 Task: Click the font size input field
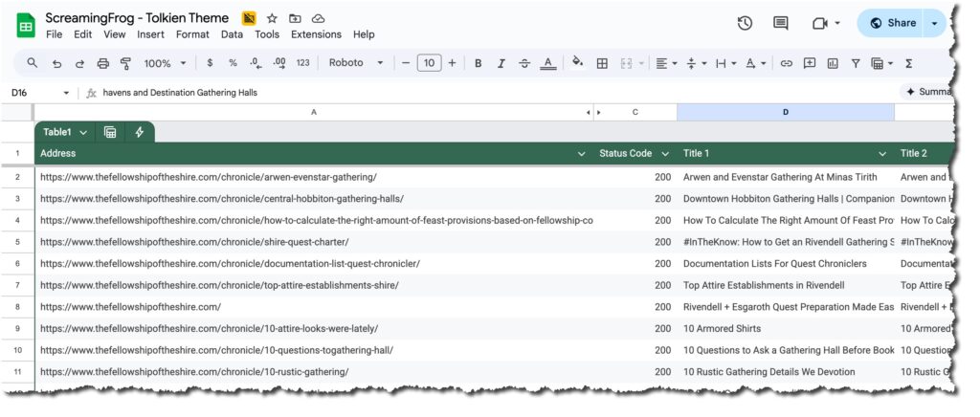(429, 63)
